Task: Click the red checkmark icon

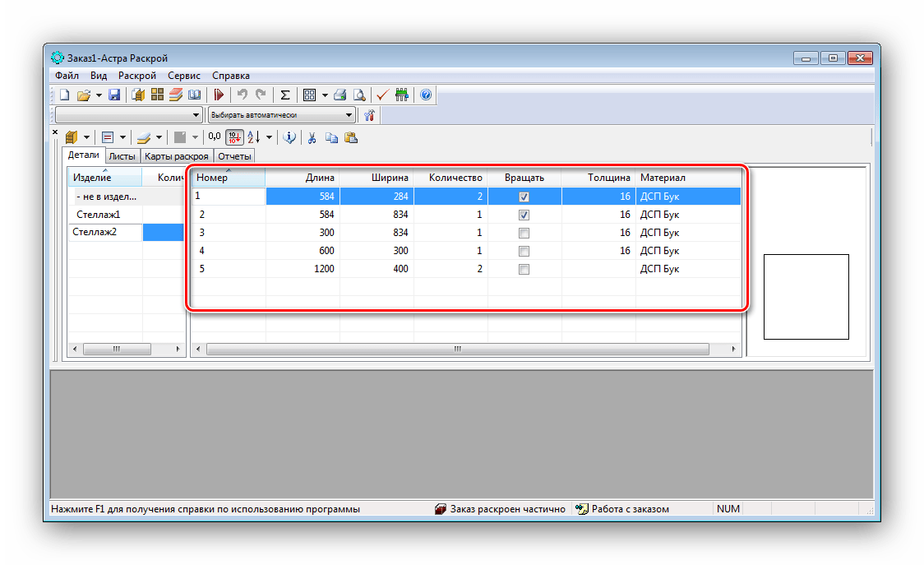Action: pos(382,95)
